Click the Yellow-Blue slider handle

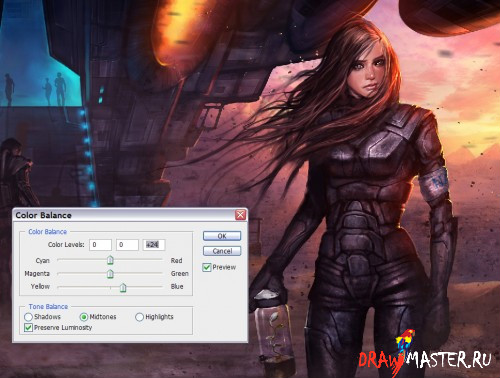pyautogui.click(x=123, y=287)
